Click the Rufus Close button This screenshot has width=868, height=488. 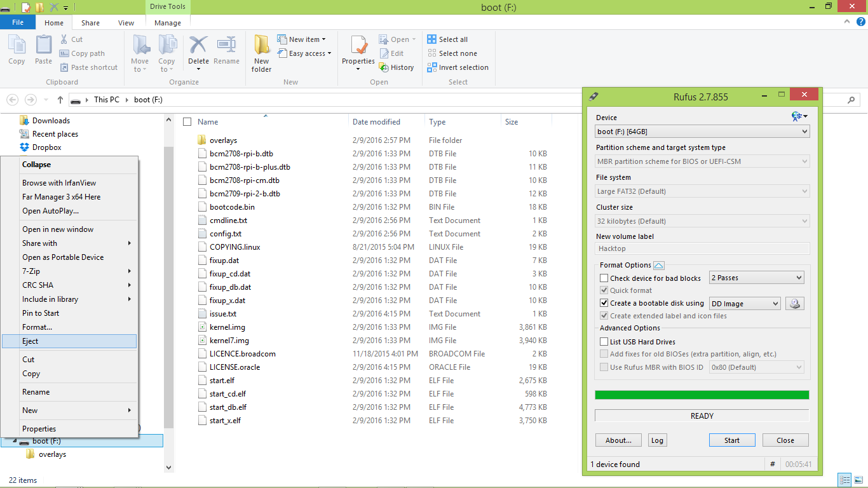(785, 440)
